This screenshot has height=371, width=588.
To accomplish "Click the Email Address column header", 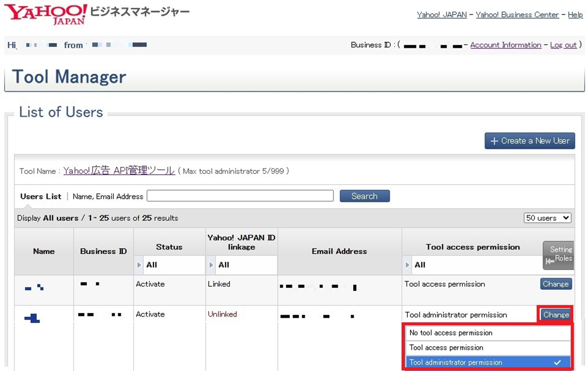I will (x=339, y=251).
